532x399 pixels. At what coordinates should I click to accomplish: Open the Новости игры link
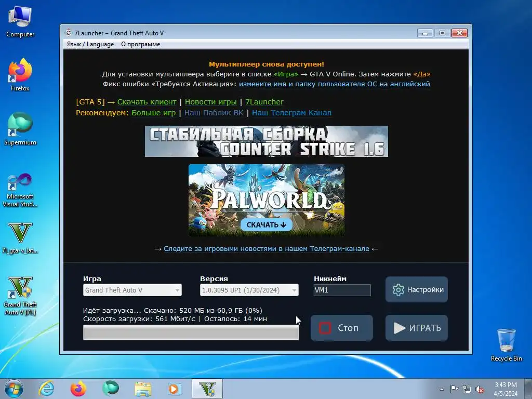click(211, 102)
